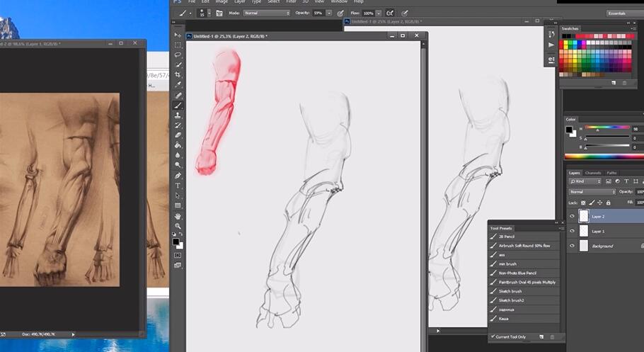Select the Pen tool
644x352 pixels.
pyautogui.click(x=178, y=176)
